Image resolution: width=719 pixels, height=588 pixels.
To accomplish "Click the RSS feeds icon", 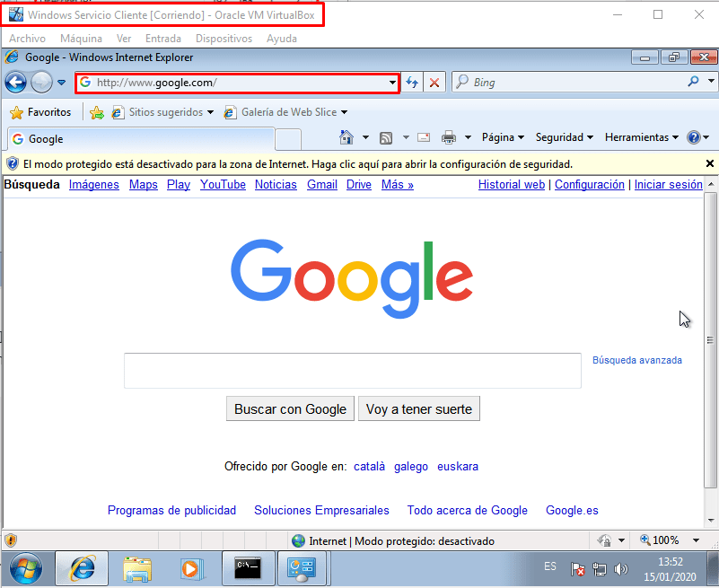I will [386, 137].
